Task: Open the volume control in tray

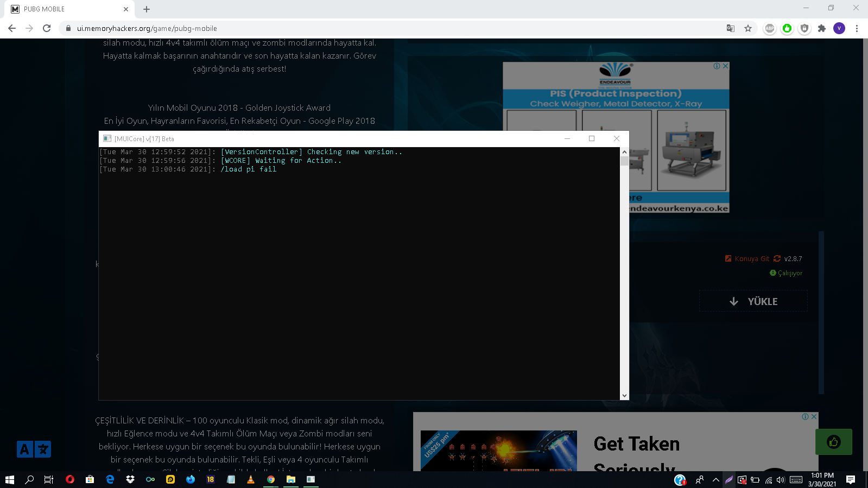Action: pos(781,480)
